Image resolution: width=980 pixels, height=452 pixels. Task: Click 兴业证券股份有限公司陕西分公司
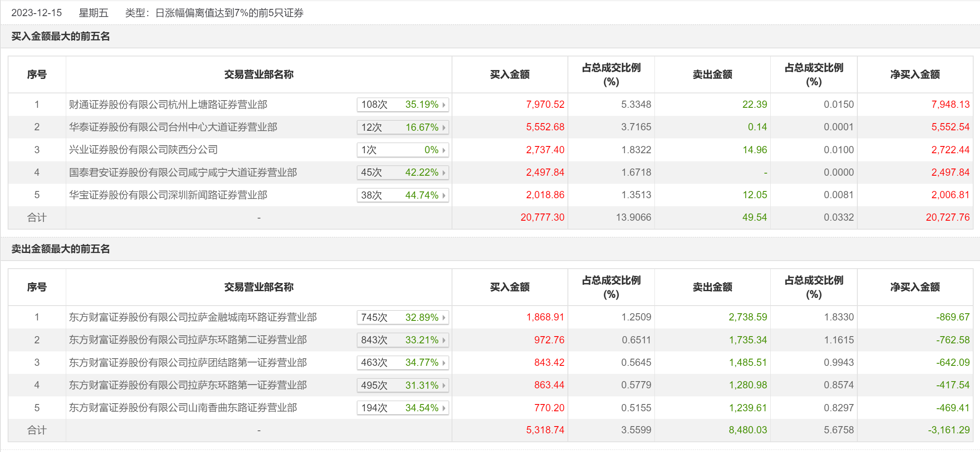(143, 149)
